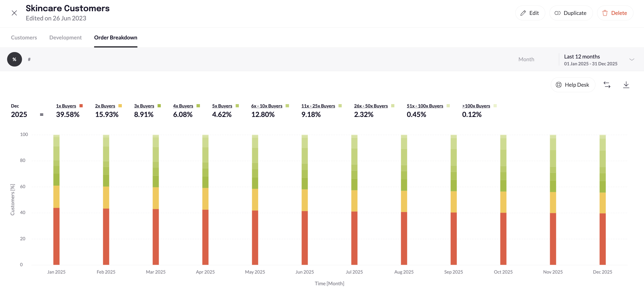Viewport: 644px width, 294px height.
Task: Click the date range dropdown chevron
Action: pyautogui.click(x=631, y=60)
